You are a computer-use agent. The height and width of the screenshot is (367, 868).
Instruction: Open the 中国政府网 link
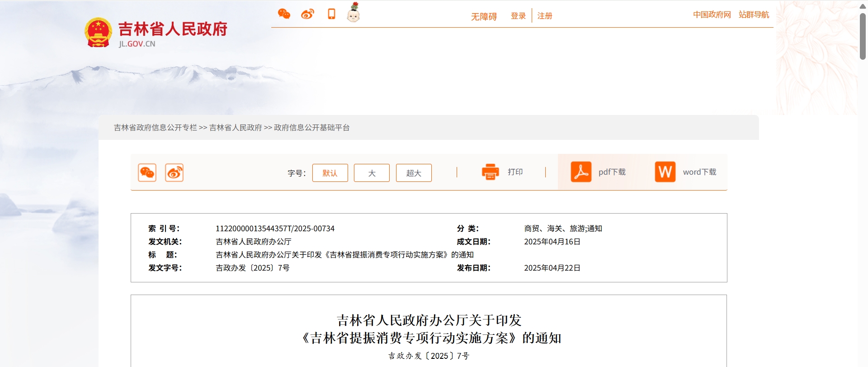(x=712, y=14)
